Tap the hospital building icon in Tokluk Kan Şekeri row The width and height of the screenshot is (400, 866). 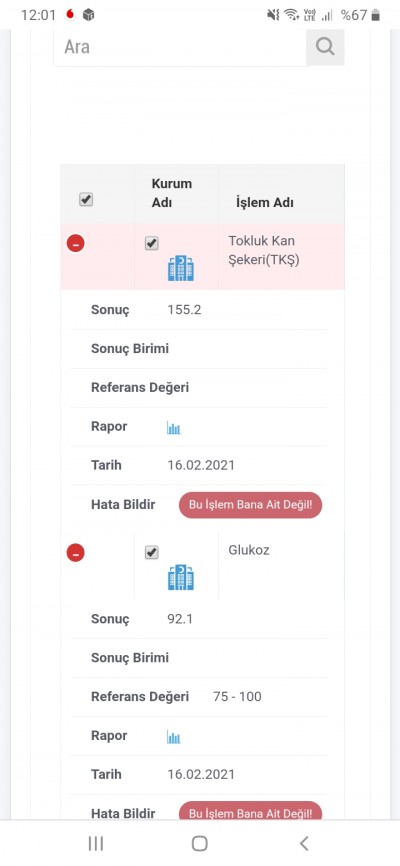[181, 268]
